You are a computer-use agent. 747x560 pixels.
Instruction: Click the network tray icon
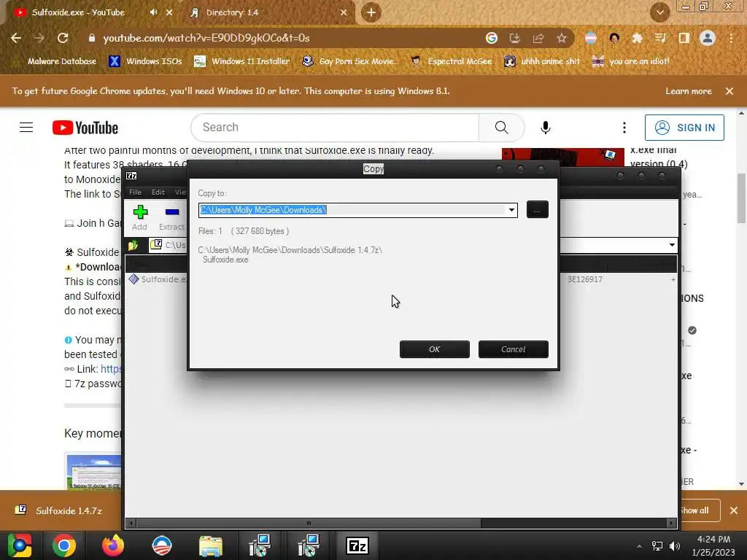pos(657,546)
